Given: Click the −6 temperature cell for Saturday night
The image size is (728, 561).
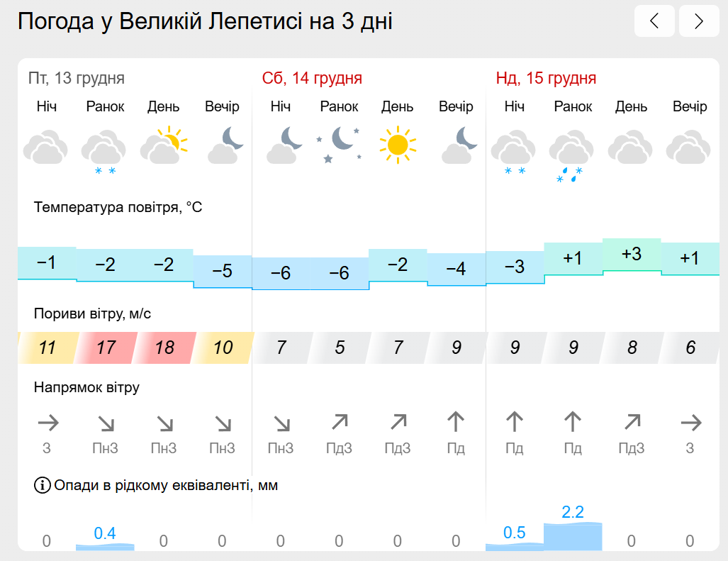Looking at the screenshot, I should click(x=281, y=273).
